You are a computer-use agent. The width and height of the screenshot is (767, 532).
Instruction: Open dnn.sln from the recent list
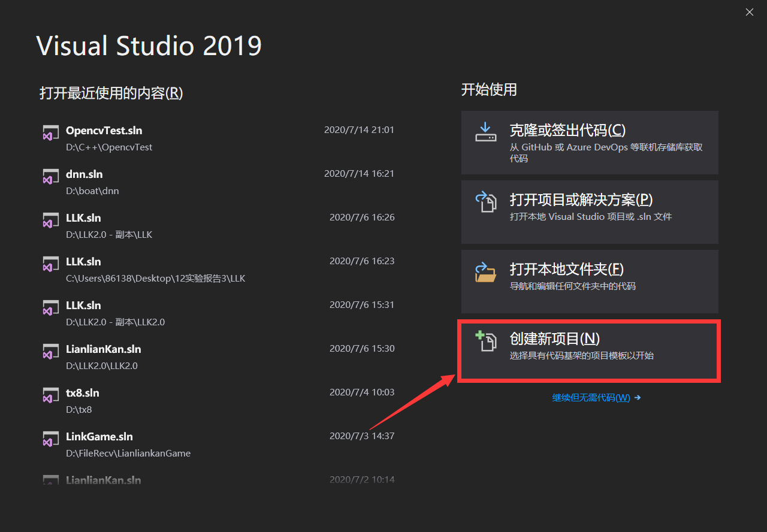coord(84,174)
